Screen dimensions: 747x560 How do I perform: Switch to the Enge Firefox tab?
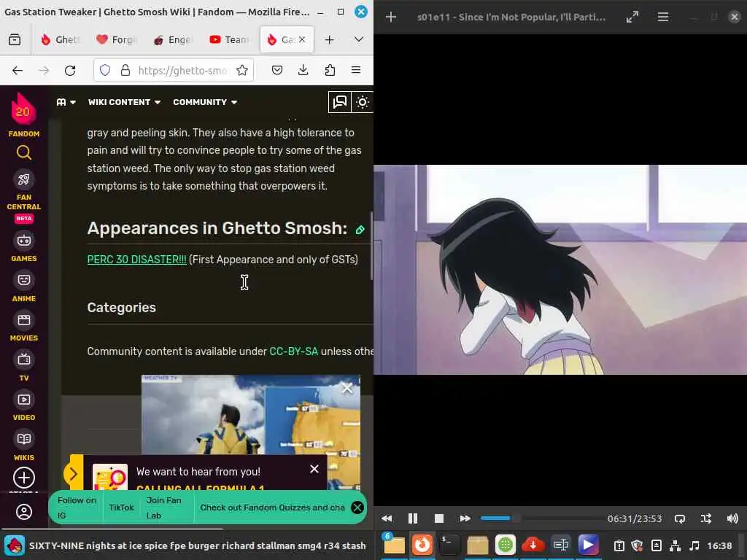[172, 39]
